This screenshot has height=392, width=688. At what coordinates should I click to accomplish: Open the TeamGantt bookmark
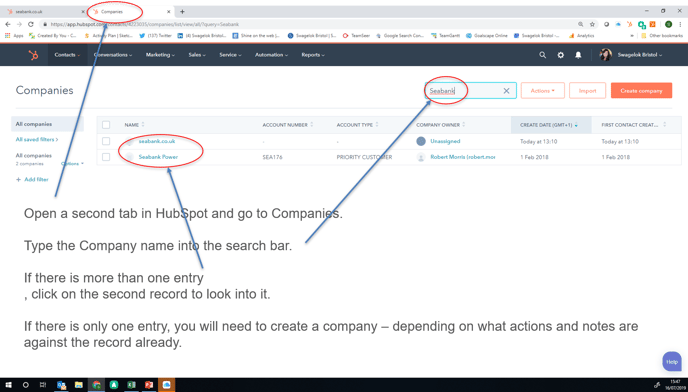click(445, 36)
